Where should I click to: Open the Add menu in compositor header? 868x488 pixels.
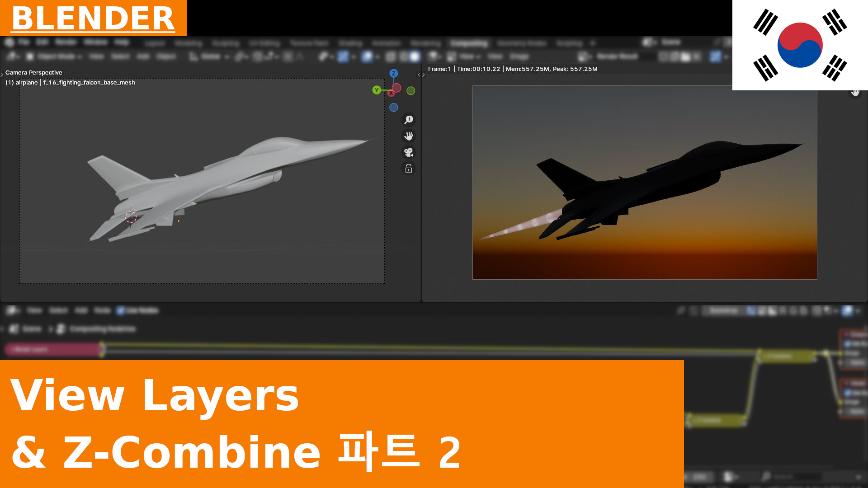pyautogui.click(x=81, y=310)
